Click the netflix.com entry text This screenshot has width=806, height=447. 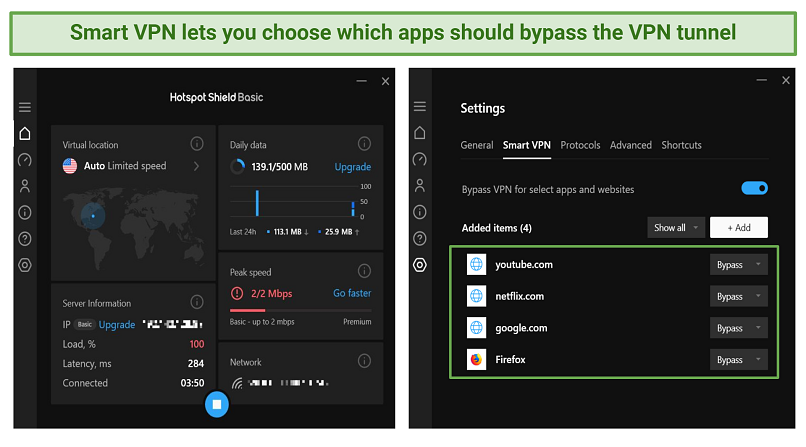[x=519, y=296]
